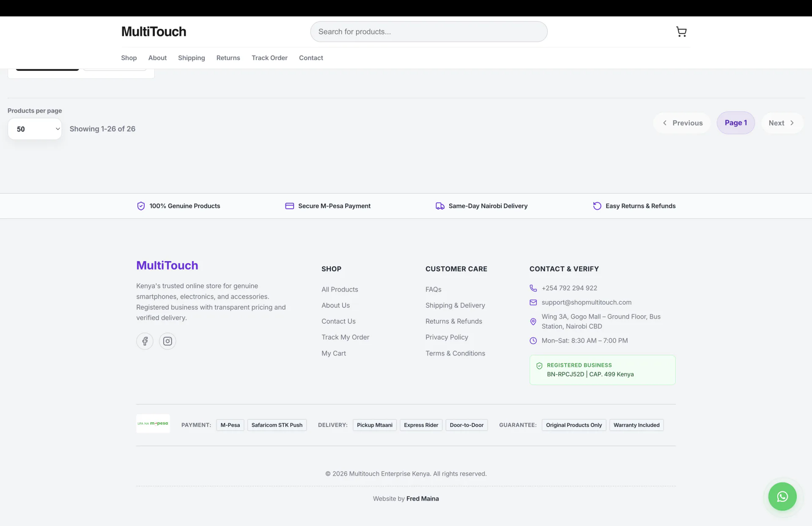Image resolution: width=812 pixels, height=526 pixels.
Task: Open the Contact Us footer link
Action: point(338,322)
